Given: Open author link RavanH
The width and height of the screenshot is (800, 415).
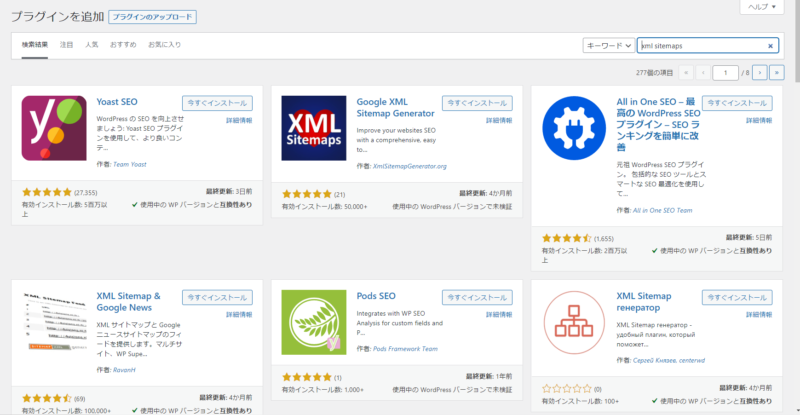Looking at the screenshot, I should click(x=124, y=370).
